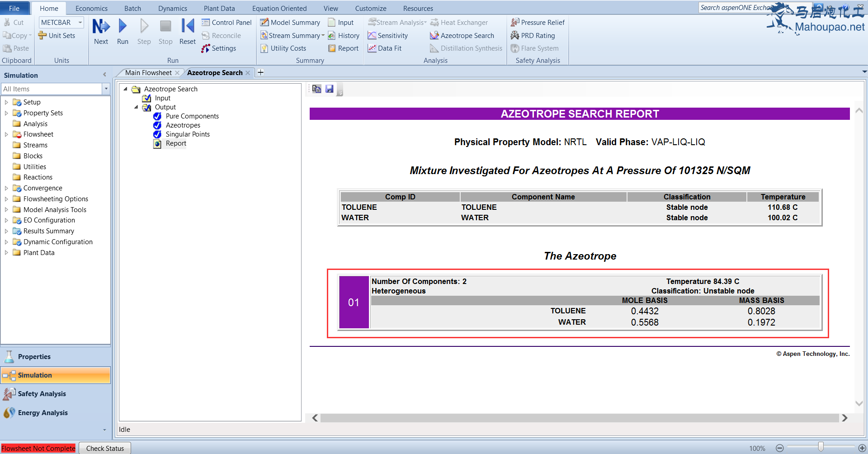Expand the Convergence folder

click(6, 188)
